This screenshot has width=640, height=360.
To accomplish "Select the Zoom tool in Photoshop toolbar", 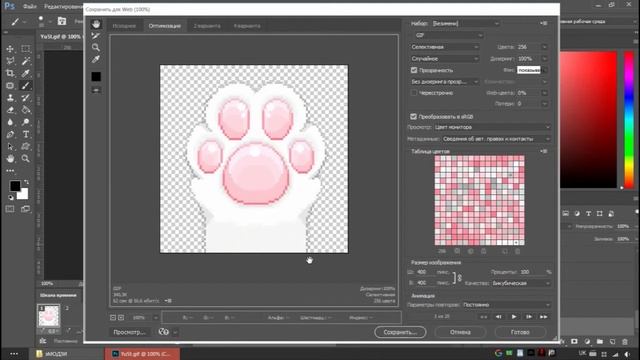I will (x=25, y=158).
